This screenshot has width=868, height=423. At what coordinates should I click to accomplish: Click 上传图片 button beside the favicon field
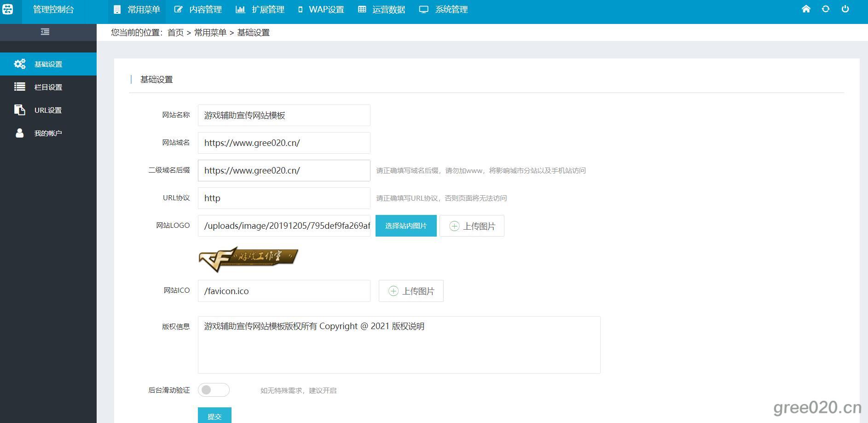[x=411, y=291]
